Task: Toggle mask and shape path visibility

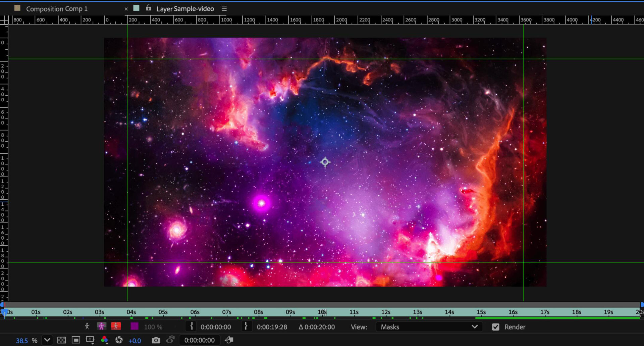Action: point(76,340)
